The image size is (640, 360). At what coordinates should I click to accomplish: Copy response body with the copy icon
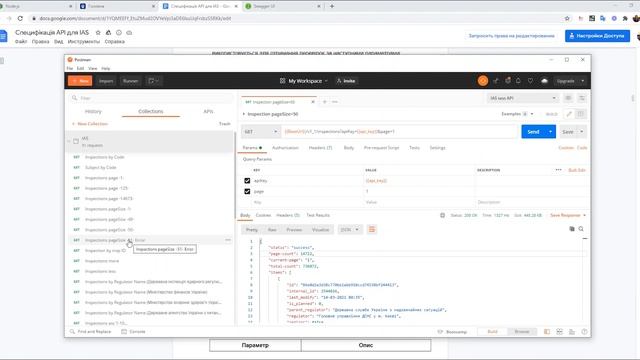click(x=572, y=229)
